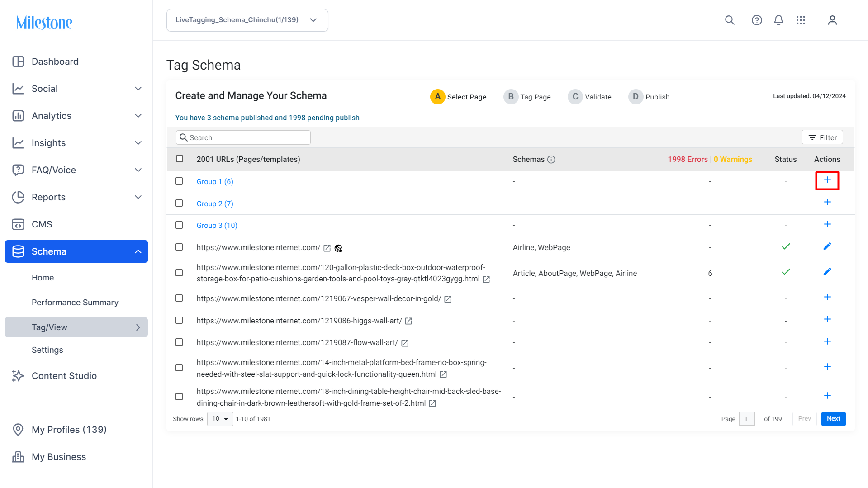This screenshot has height=488, width=868.
Task: Click the 3 published schema link
Action: (x=209, y=118)
